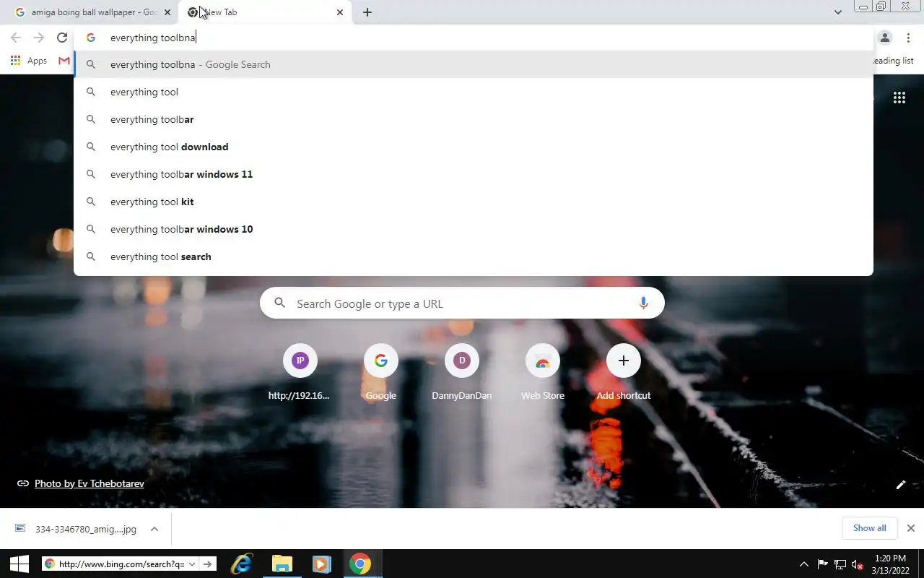The width and height of the screenshot is (924, 578).
Task: Click Show all downloads button
Action: click(870, 528)
